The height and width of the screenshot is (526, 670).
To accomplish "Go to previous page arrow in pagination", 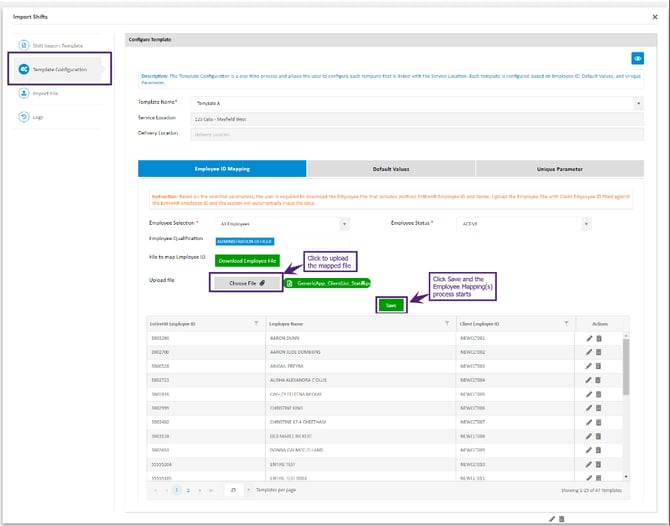I will point(166,490).
